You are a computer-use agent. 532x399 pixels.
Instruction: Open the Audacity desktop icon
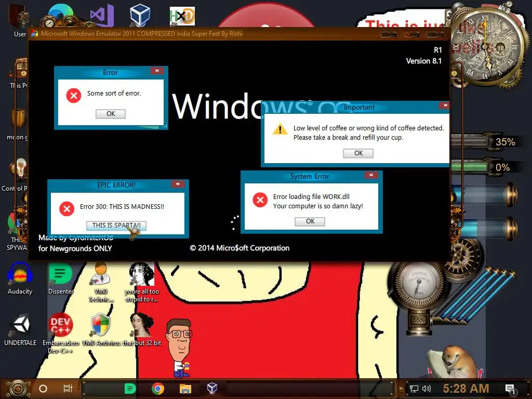[20, 278]
